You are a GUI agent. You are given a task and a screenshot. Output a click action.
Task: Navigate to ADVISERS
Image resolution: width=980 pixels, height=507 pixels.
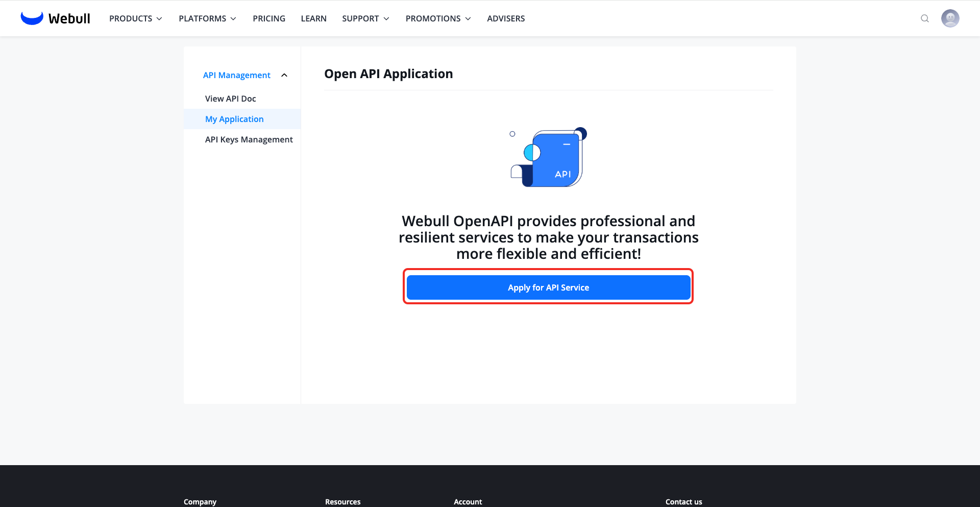point(506,18)
